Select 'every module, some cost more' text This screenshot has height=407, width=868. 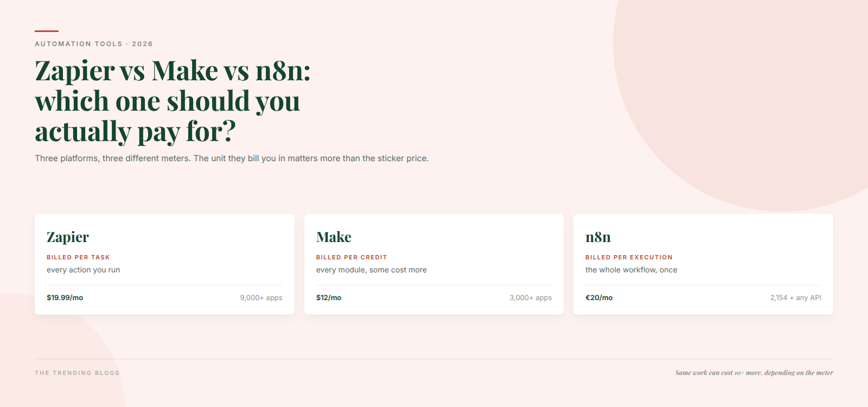372,270
